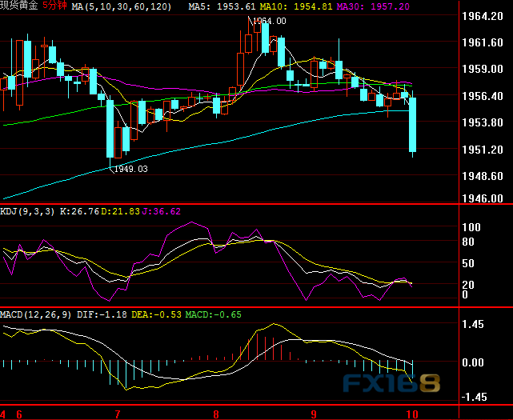This screenshot has height=420, width=513.
Task: Click the 现货黄金 chart title
Action: 19,6
